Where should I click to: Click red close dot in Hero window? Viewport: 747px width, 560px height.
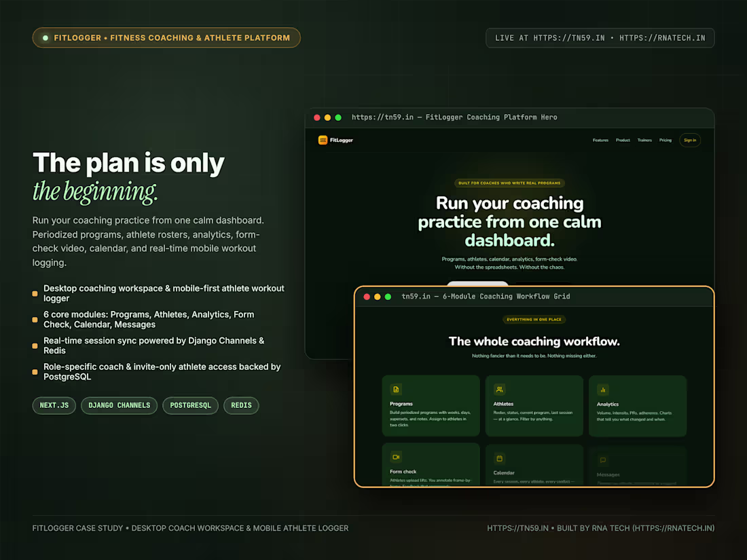coord(317,117)
